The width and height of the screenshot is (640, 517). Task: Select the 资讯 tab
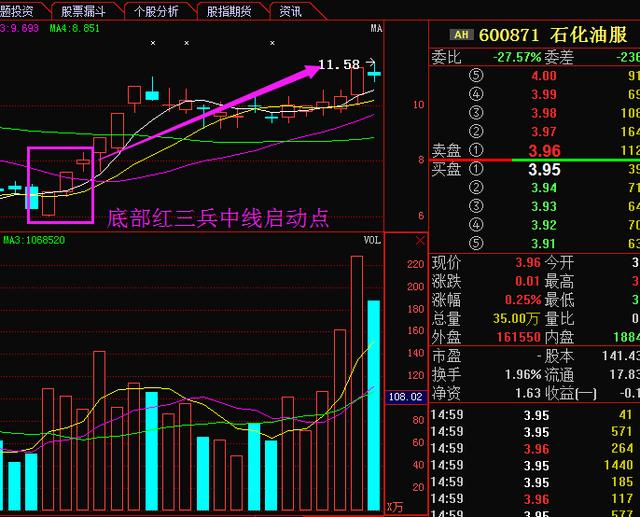[291, 11]
